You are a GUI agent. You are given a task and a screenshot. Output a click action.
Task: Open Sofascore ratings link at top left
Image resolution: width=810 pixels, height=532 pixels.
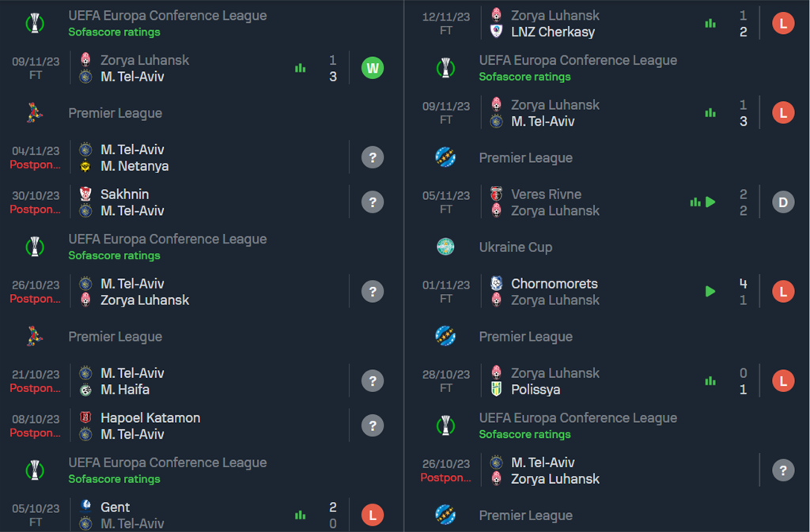[114, 32]
